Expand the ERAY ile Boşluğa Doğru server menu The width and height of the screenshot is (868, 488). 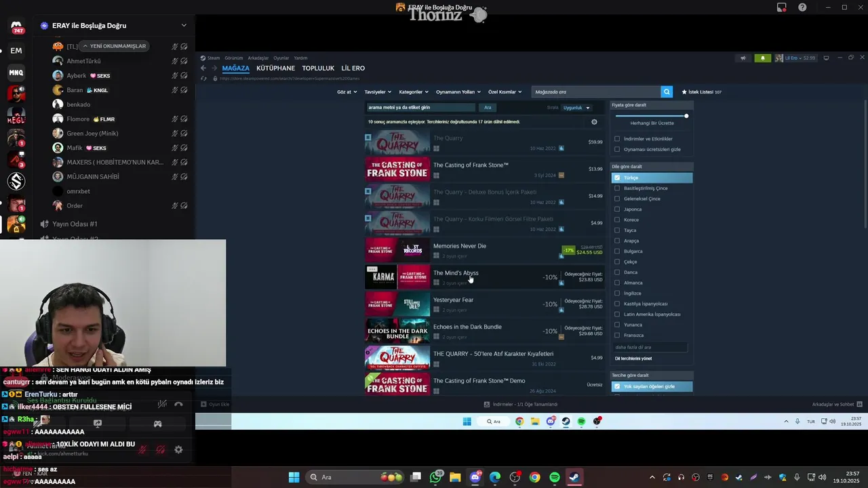pos(184,26)
